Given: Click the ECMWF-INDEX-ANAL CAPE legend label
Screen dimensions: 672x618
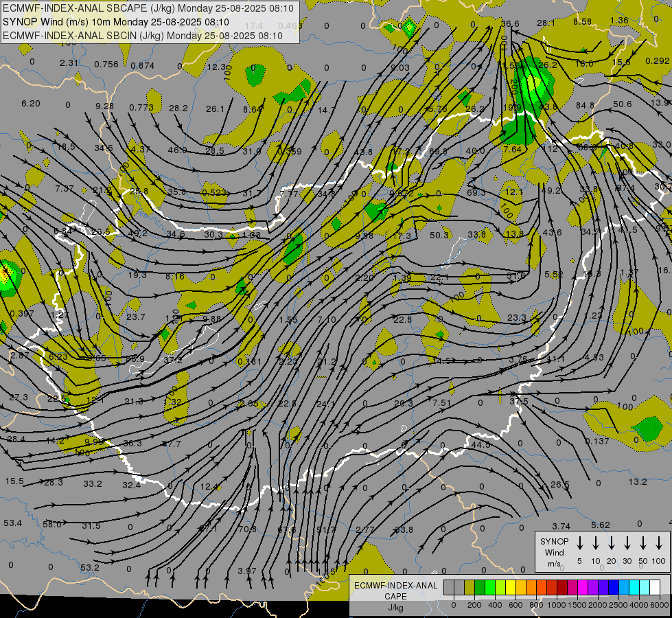Looking at the screenshot, I should (x=395, y=591).
